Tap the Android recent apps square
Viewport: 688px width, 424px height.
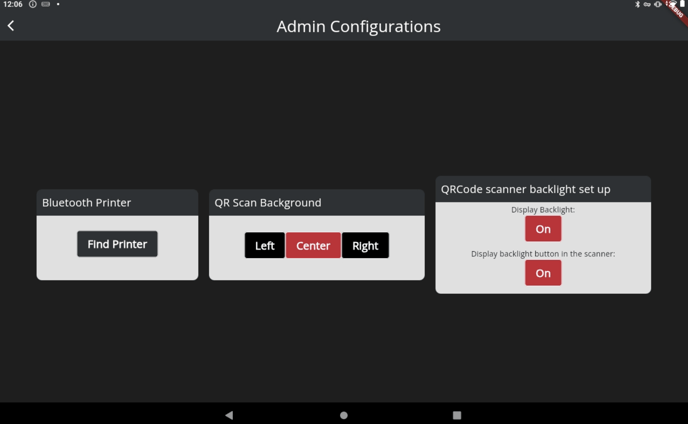457,415
